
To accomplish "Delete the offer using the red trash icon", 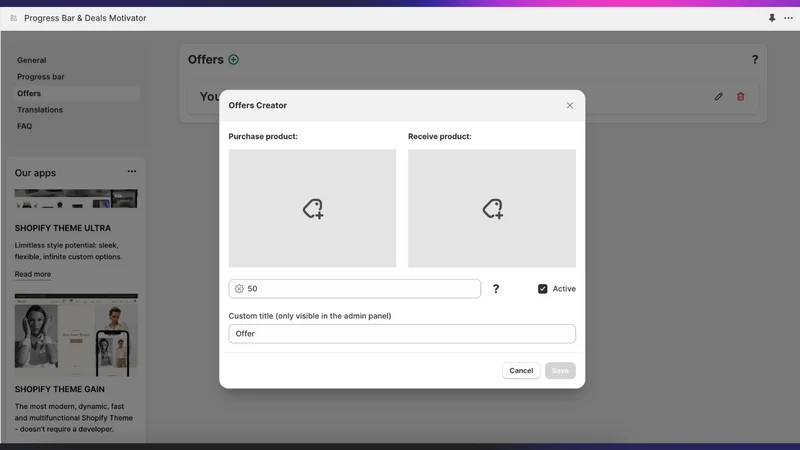I will pyautogui.click(x=740, y=96).
